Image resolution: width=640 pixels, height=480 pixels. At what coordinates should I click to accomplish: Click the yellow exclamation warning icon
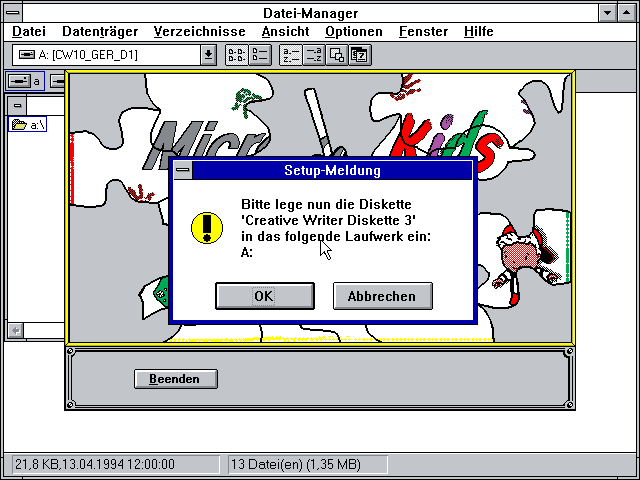[x=207, y=225]
